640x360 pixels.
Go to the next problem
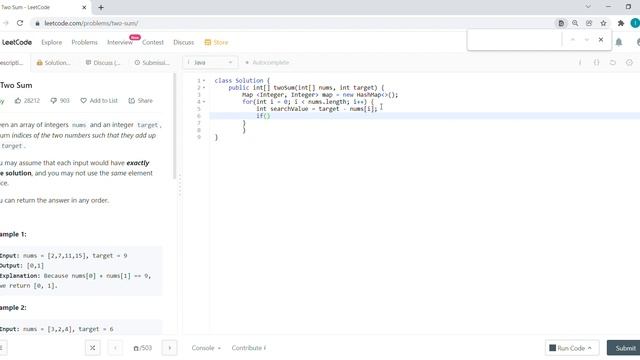point(169,348)
